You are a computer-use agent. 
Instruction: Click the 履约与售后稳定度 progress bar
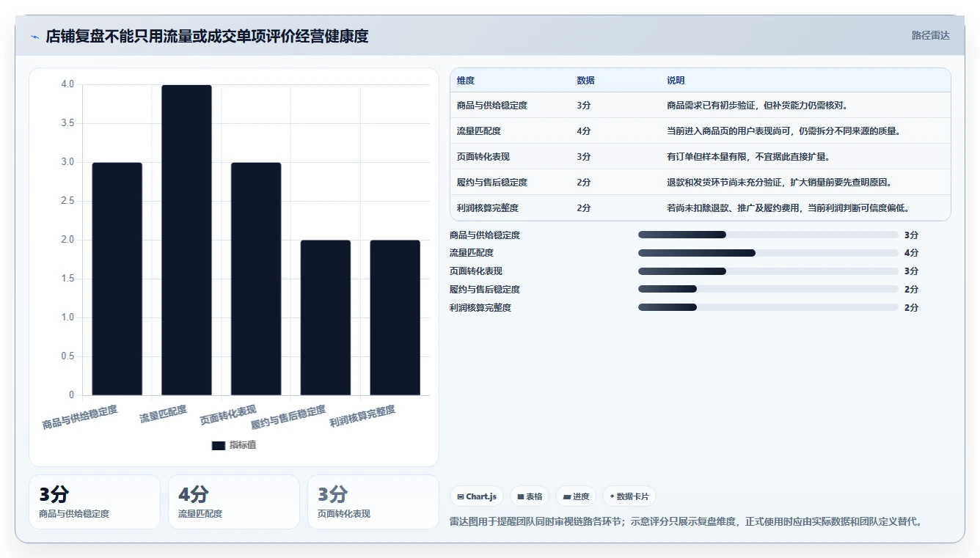768,289
